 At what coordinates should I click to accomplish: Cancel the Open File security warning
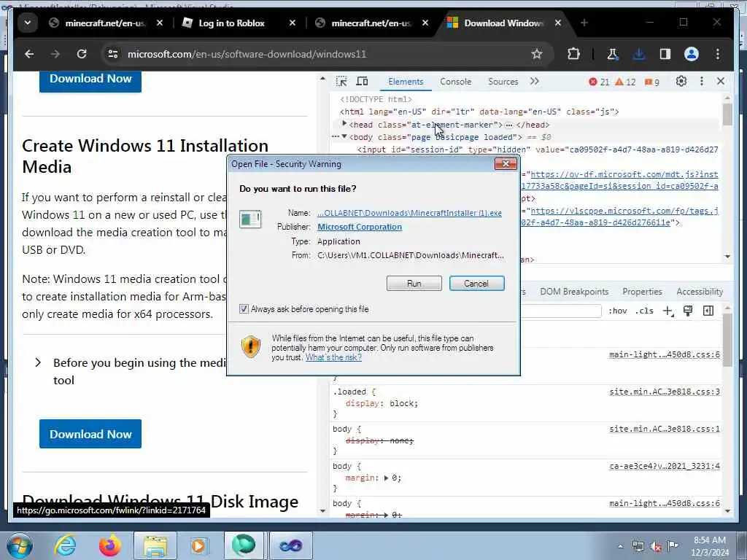click(x=476, y=284)
